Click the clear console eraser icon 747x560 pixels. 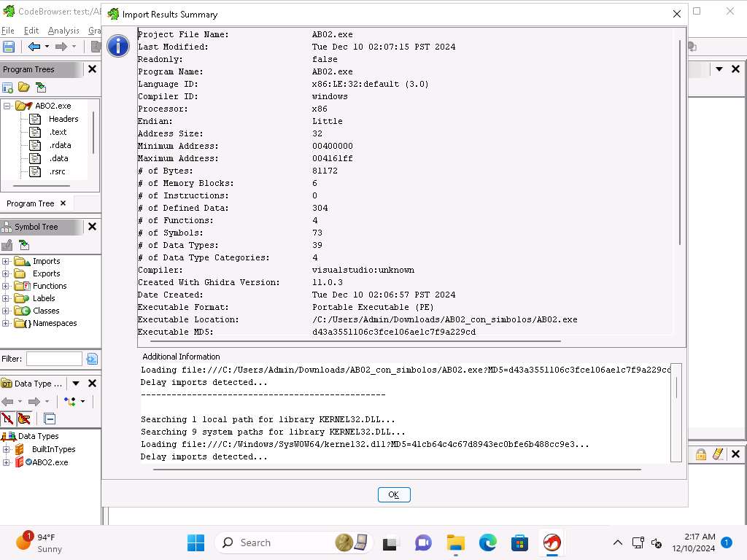tap(717, 454)
